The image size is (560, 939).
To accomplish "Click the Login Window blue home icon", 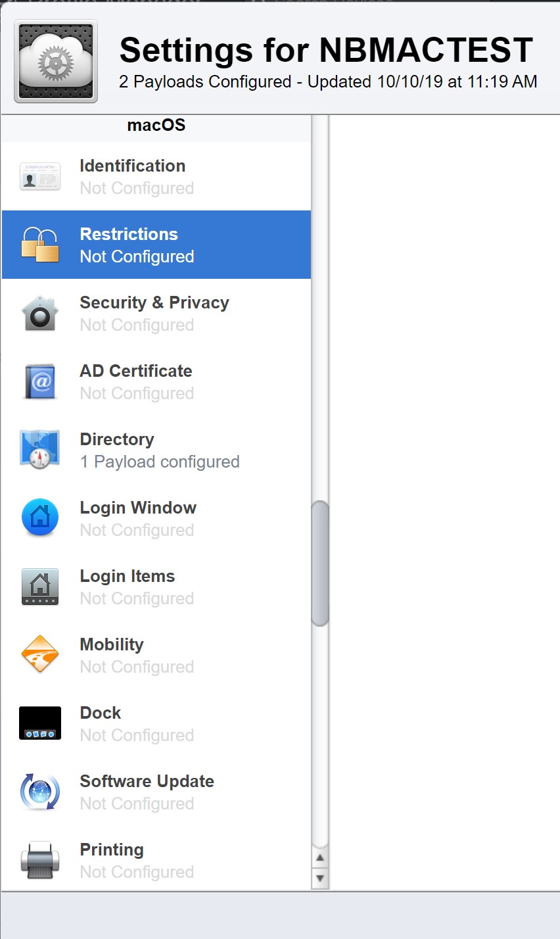I will pos(40,518).
